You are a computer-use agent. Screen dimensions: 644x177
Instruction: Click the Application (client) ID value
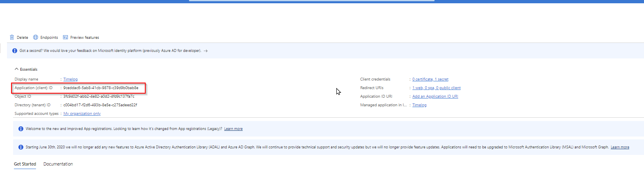[x=101, y=88]
